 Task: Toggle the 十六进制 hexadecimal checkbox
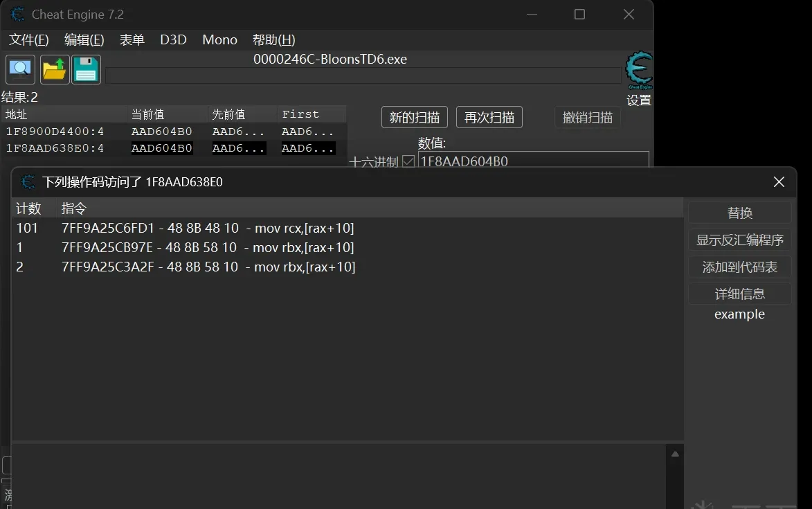coord(408,161)
